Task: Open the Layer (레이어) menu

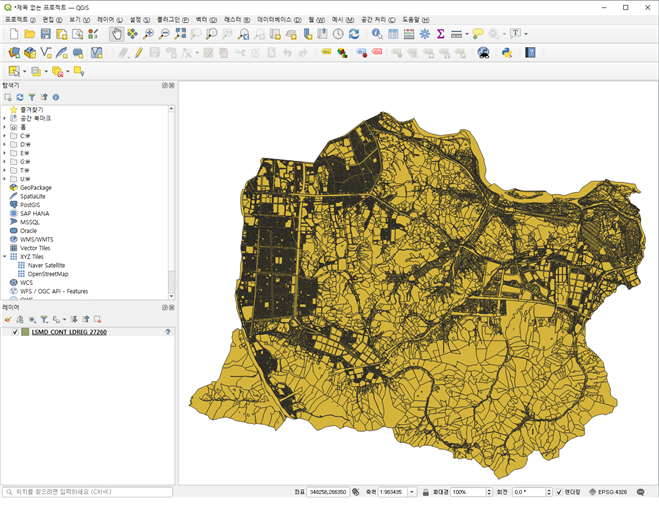Action: coord(110,19)
